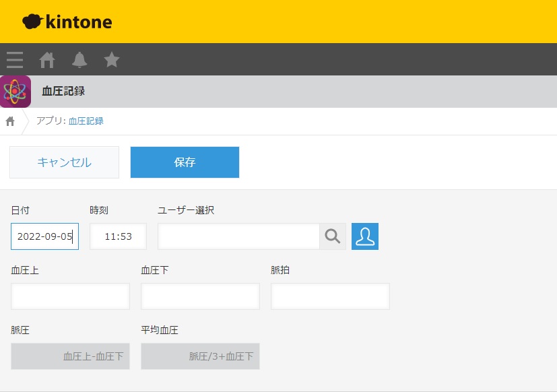Image resolution: width=557 pixels, height=392 pixels.
Task: Open the blue user picker icon
Action: coord(365,236)
